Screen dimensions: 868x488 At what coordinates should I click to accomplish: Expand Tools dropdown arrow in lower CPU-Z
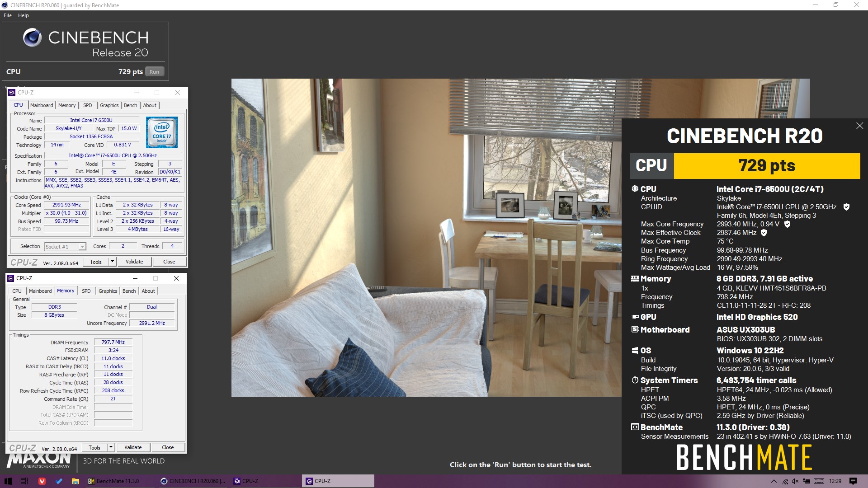coord(111,447)
